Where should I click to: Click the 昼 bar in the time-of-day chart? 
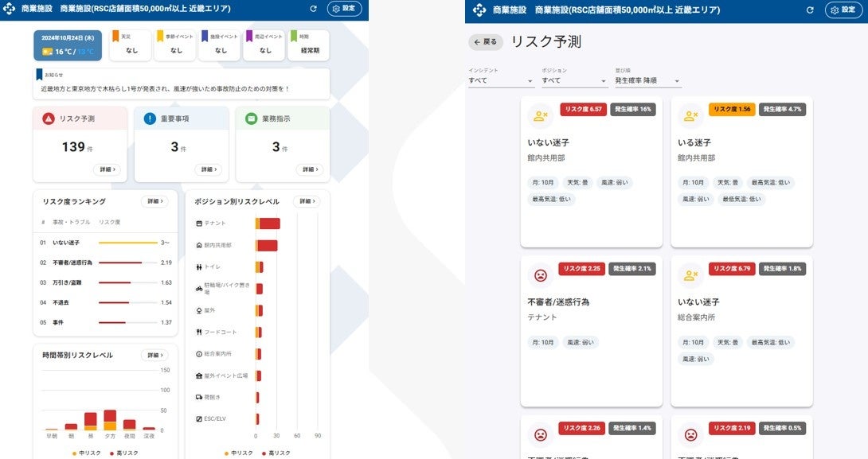pyautogui.click(x=90, y=422)
